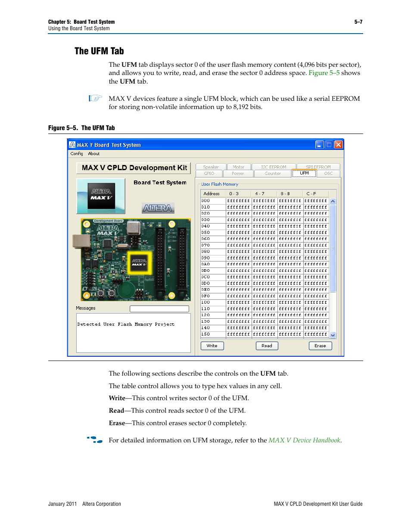Select the 8-B cell in row 0E0
Image resolution: width=411 pixels, height=532 pixels.
(290, 290)
